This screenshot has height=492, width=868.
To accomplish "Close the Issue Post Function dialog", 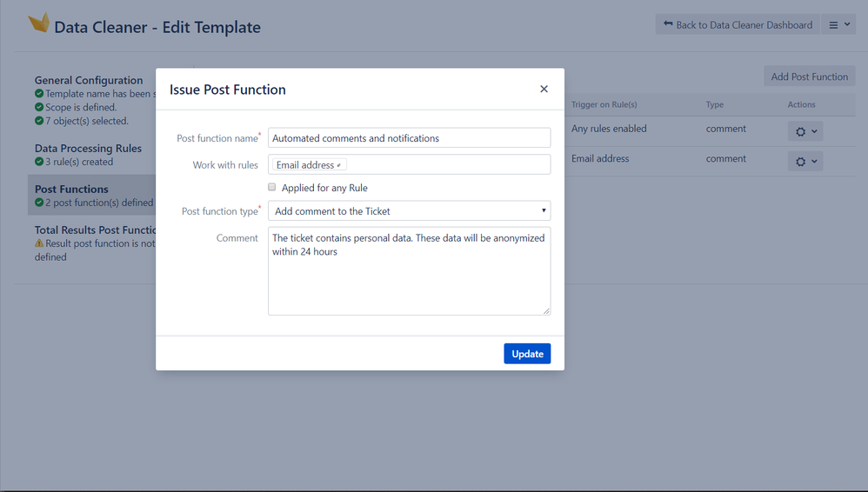I will click(544, 90).
